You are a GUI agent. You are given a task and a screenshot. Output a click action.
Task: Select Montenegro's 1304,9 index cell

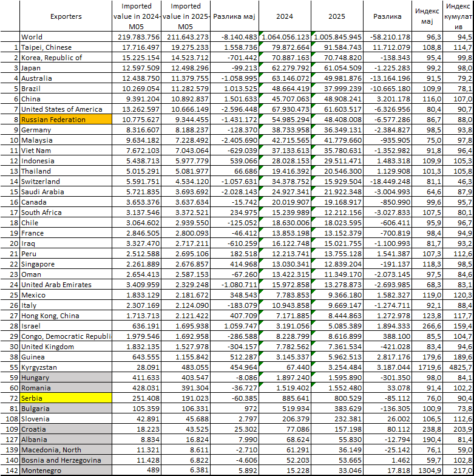[x=427, y=471]
